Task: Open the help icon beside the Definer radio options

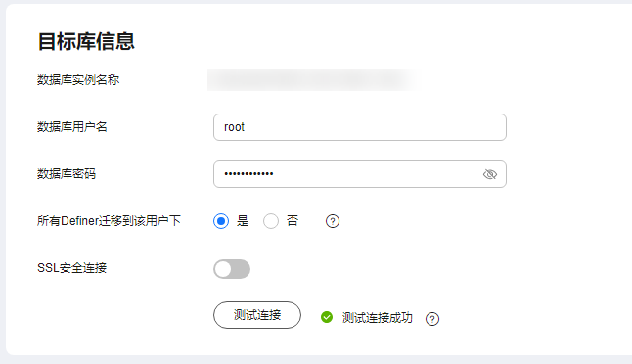Action: tap(333, 221)
